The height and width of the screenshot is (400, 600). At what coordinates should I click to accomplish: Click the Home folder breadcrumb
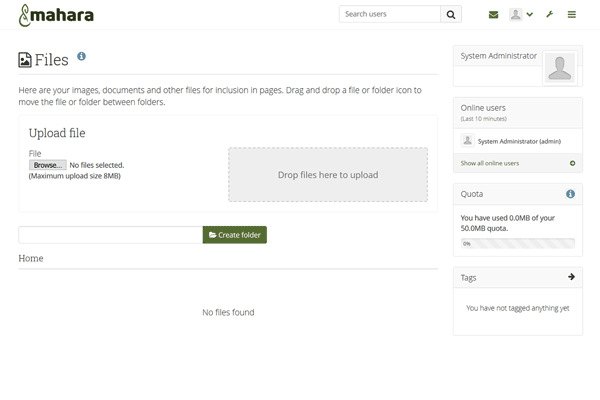coord(31,258)
